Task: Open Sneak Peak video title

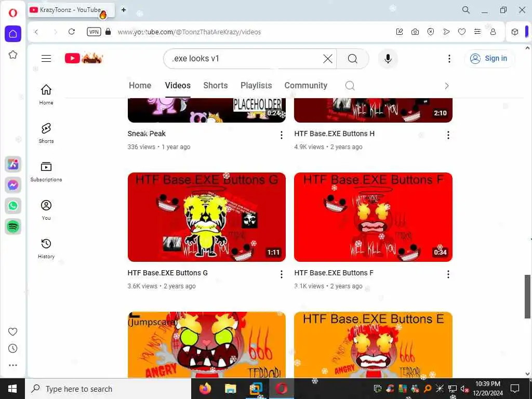Action: [x=147, y=134]
